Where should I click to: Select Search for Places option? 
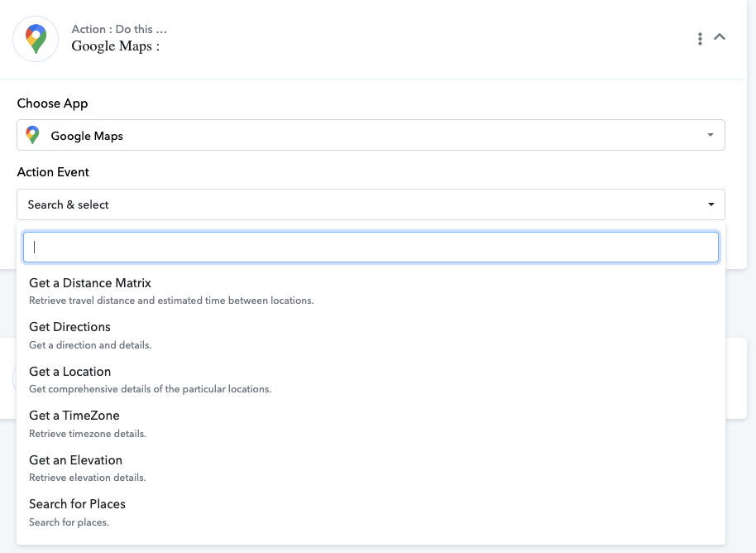[371, 512]
